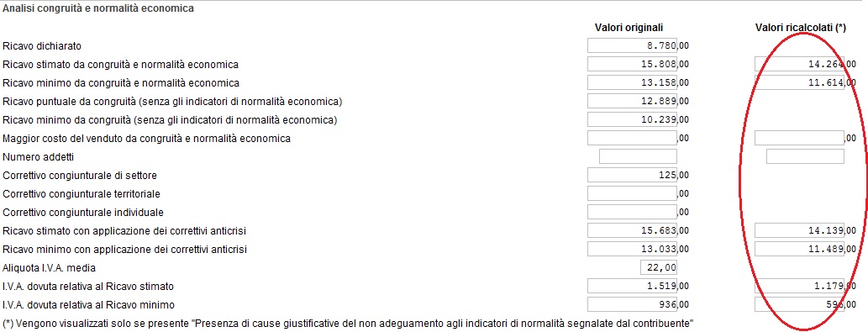The height and width of the screenshot is (332, 868).
Task: Click recalculated I.V.A. dovuta relativa al Ricavo minimo
Action: pos(799,304)
